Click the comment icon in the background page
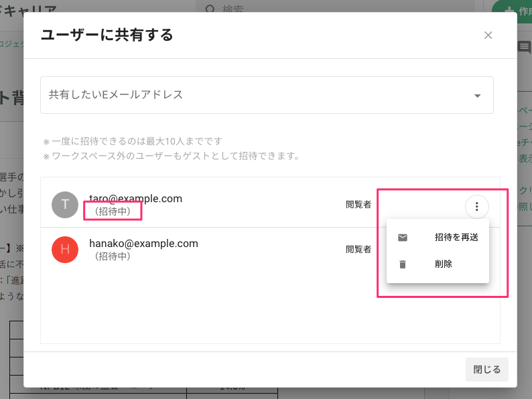Viewport: 532px width, 399px height. [524, 47]
